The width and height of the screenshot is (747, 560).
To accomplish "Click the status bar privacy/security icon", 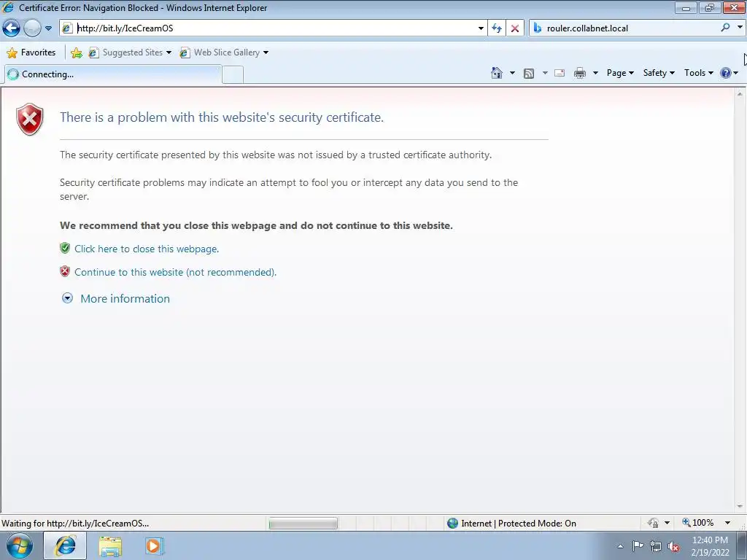I will [654, 523].
